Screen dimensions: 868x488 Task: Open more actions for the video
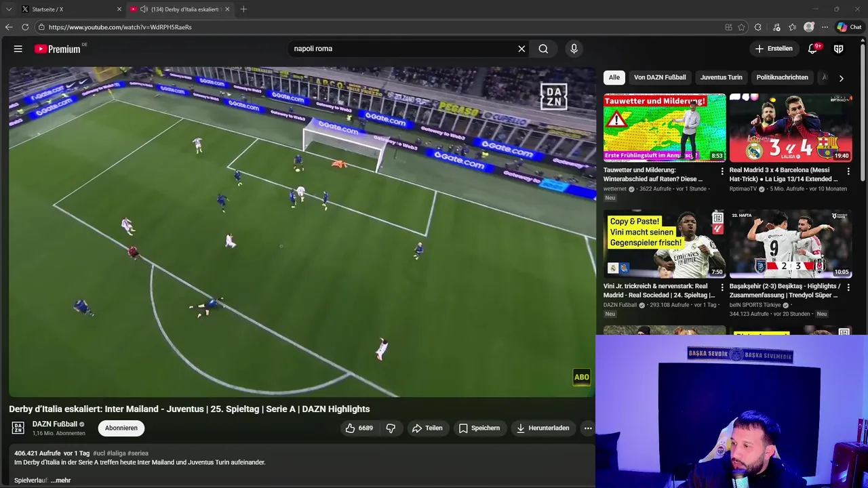click(588, 428)
